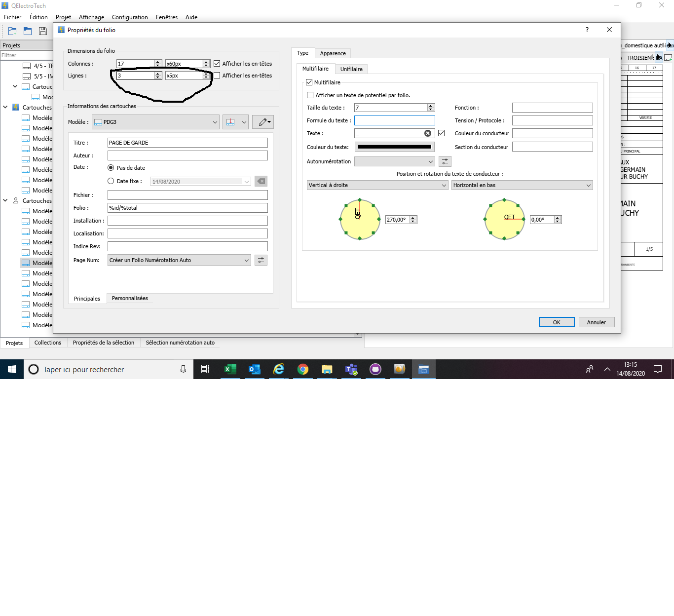The image size is (674, 616).
Task: Switch to the Apparence tab
Action: [333, 53]
